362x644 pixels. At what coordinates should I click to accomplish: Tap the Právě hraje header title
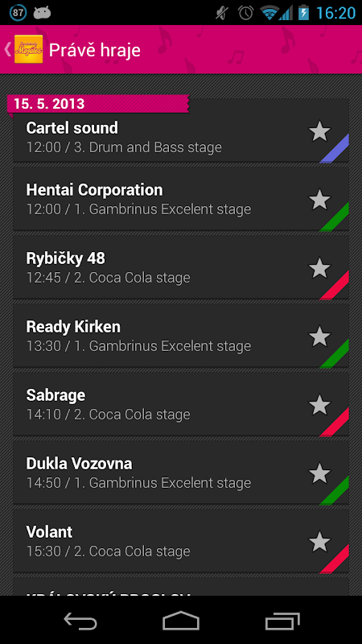pos(95,50)
